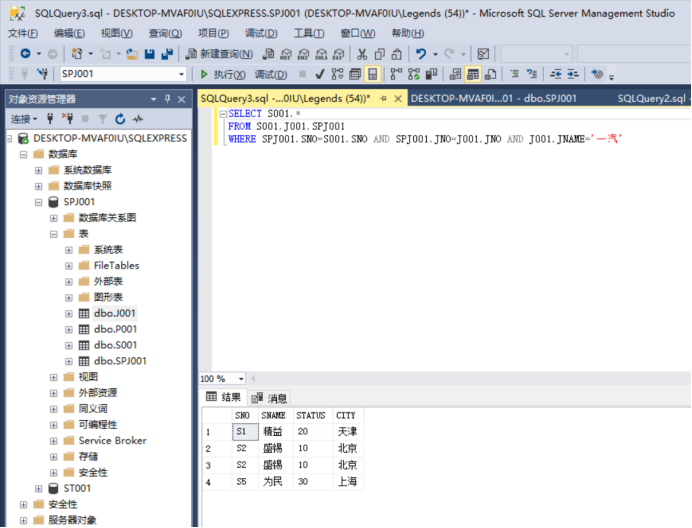Switch to the 消息 results tab
Viewport: 692px width, 528px height.
point(269,398)
